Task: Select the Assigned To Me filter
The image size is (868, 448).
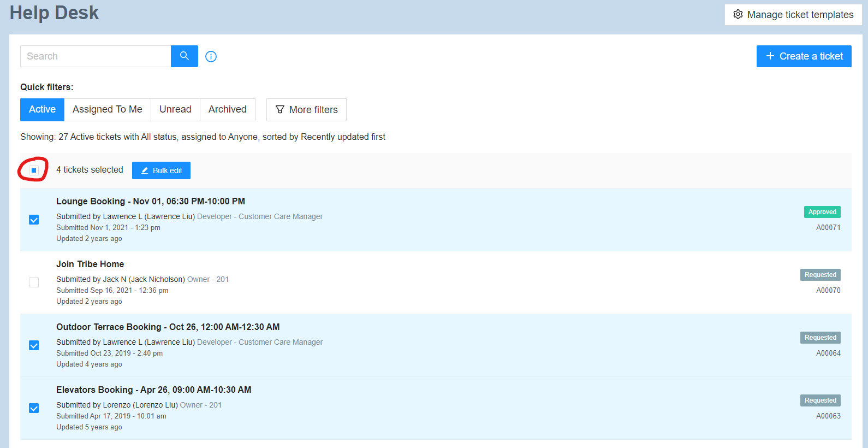Action: click(x=108, y=109)
